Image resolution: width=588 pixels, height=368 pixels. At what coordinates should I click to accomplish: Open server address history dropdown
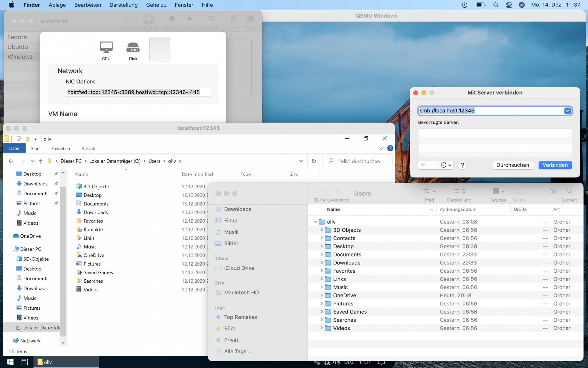point(567,111)
